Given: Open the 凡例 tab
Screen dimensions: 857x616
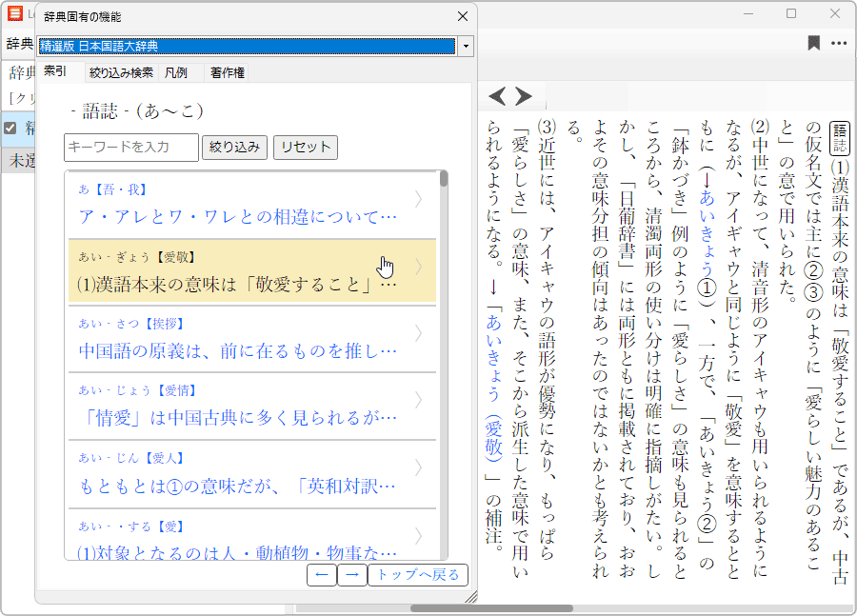Looking at the screenshot, I should [176, 72].
